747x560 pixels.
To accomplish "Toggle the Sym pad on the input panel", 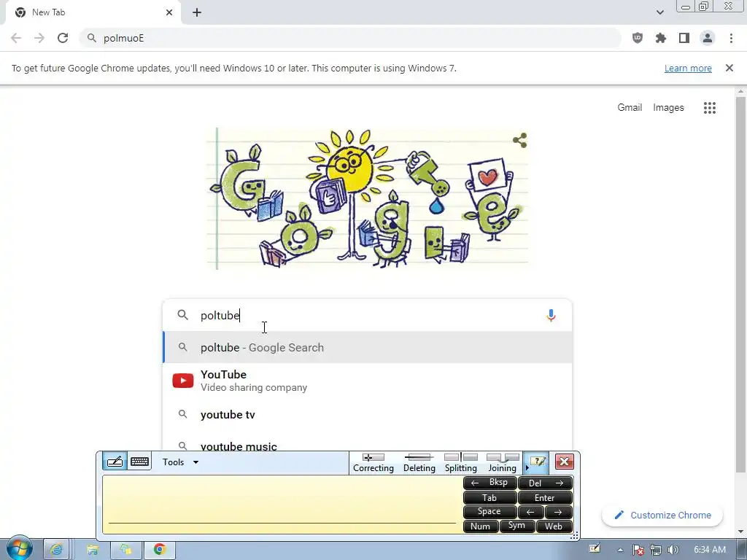I will tap(517, 526).
